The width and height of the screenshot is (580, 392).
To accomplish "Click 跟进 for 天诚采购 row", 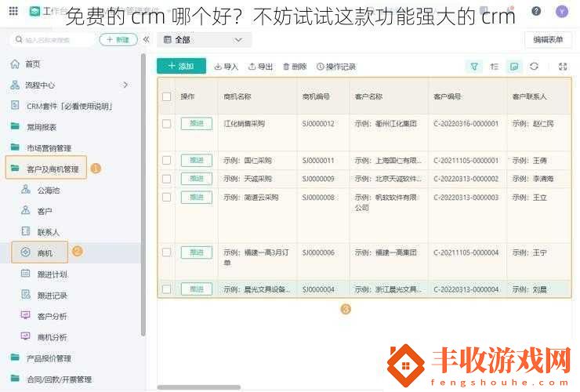I will (x=197, y=179).
